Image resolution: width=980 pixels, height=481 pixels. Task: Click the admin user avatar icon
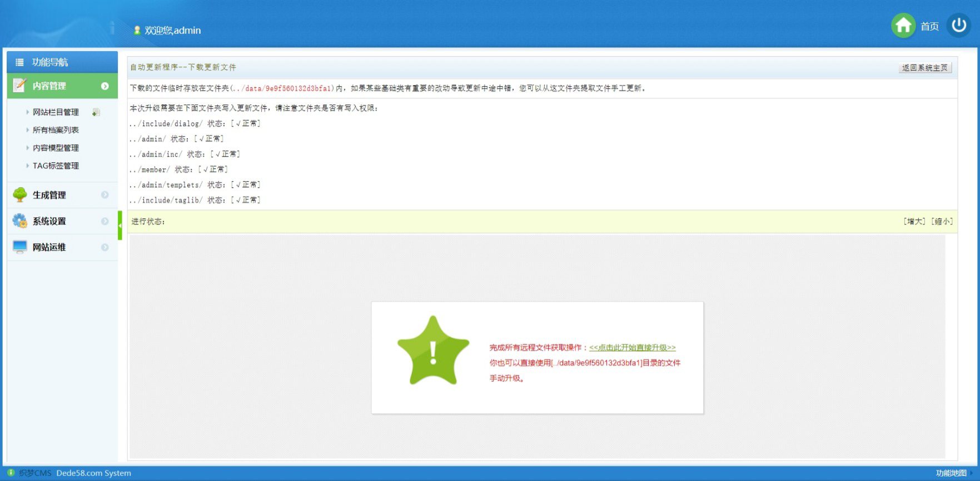(x=137, y=30)
